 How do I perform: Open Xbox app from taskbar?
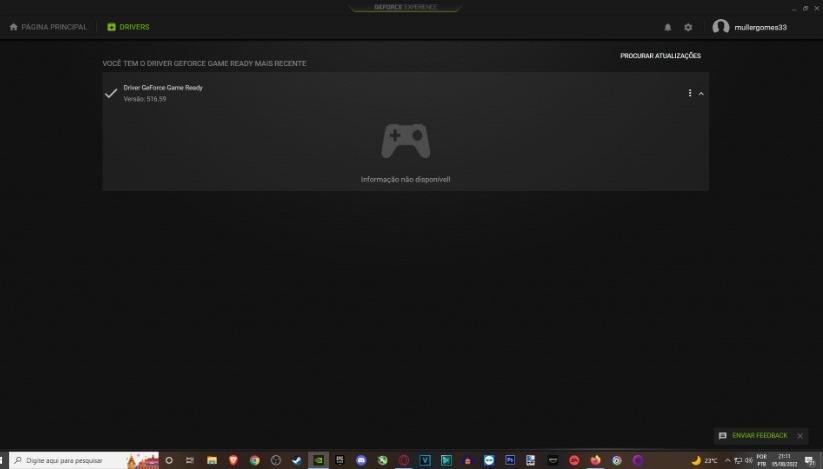pyautogui.click(x=383, y=460)
